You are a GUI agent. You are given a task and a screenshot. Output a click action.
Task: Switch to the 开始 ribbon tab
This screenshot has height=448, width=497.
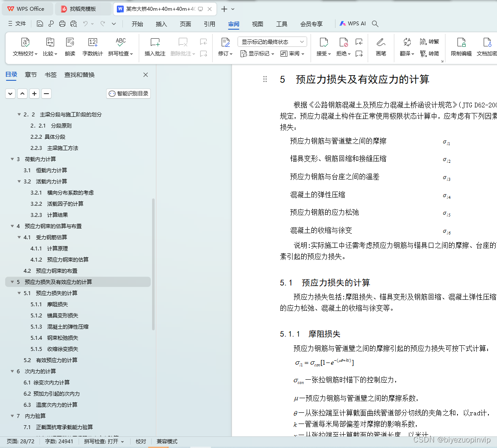pyautogui.click(x=137, y=24)
